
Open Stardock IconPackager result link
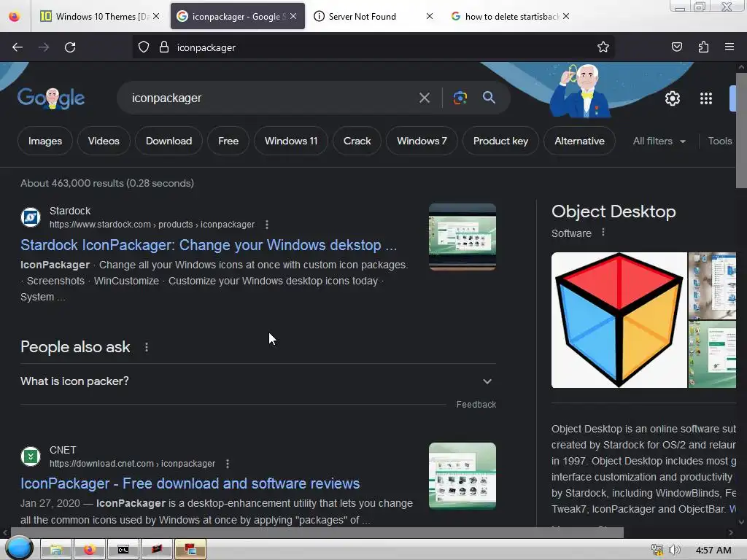[208, 245]
